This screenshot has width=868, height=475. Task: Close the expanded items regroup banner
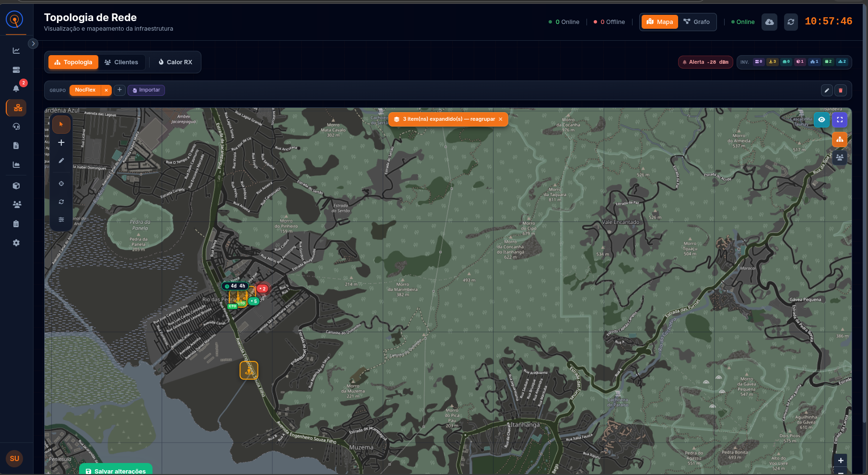click(x=500, y=119)
